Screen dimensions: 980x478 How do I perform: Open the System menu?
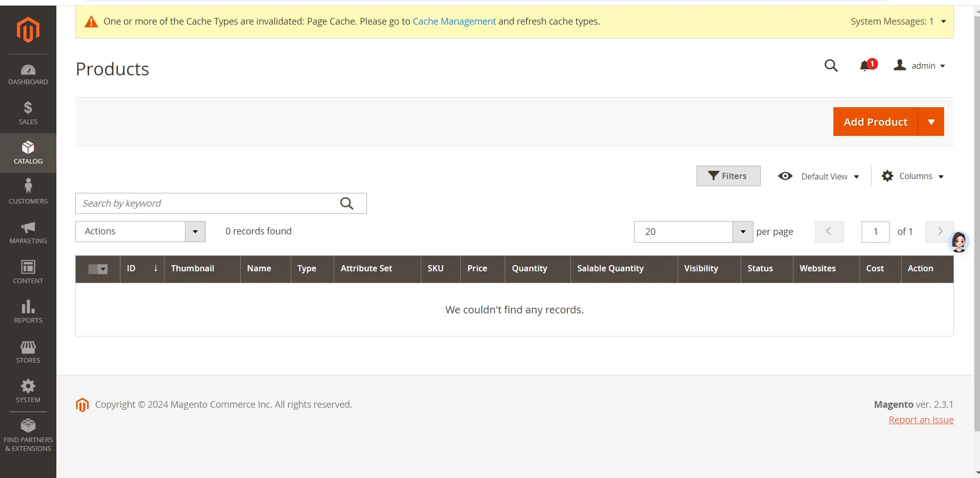(28, 391)
